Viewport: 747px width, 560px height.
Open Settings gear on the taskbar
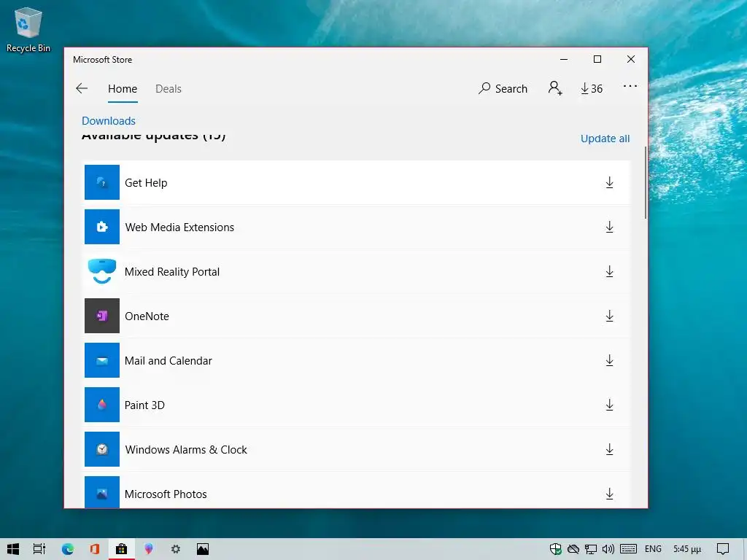(x=176, y=549)
